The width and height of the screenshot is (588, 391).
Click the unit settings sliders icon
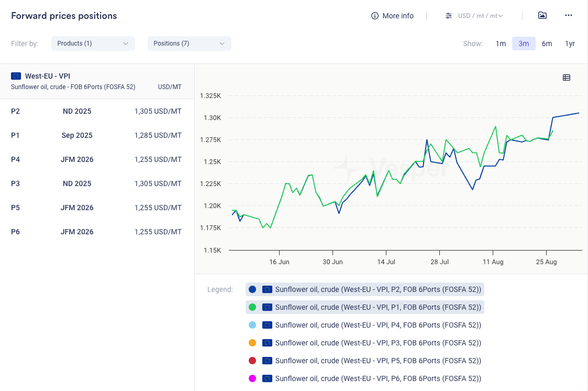click(x=449, y=16)
